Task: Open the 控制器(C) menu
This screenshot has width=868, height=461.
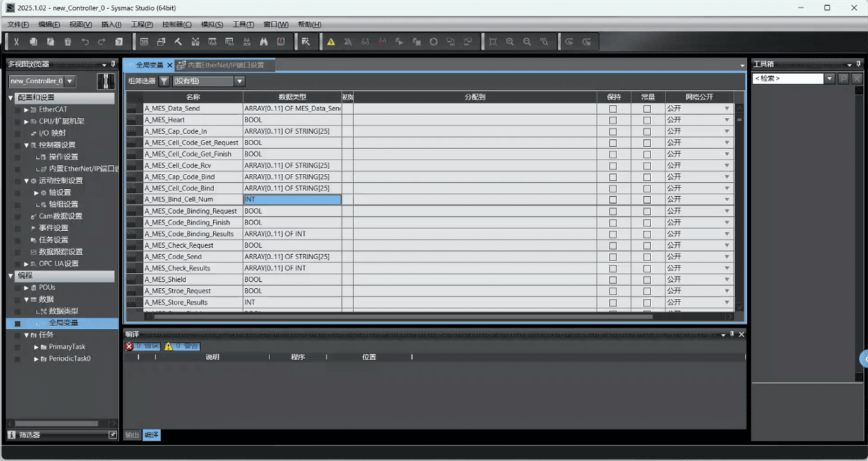Action: (176, 25)
